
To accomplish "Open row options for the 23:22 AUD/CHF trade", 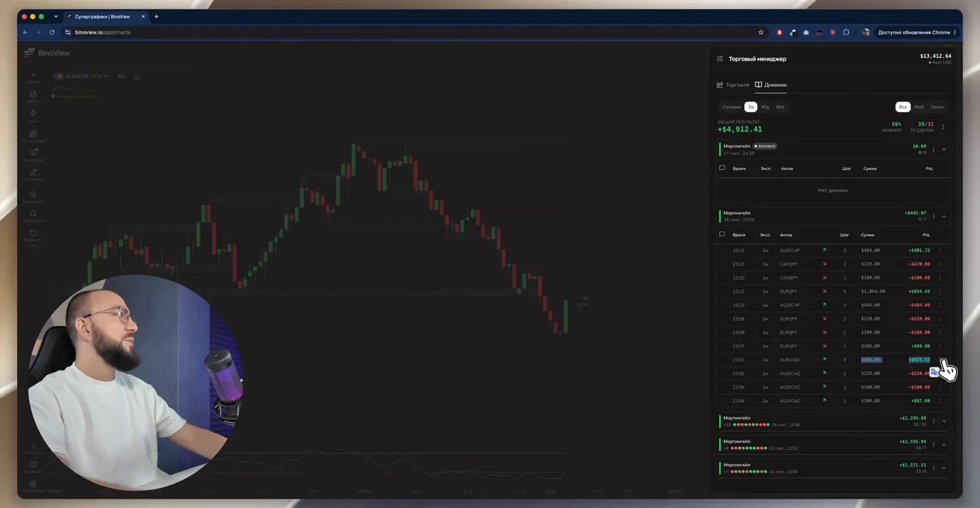I will point(940,250).
